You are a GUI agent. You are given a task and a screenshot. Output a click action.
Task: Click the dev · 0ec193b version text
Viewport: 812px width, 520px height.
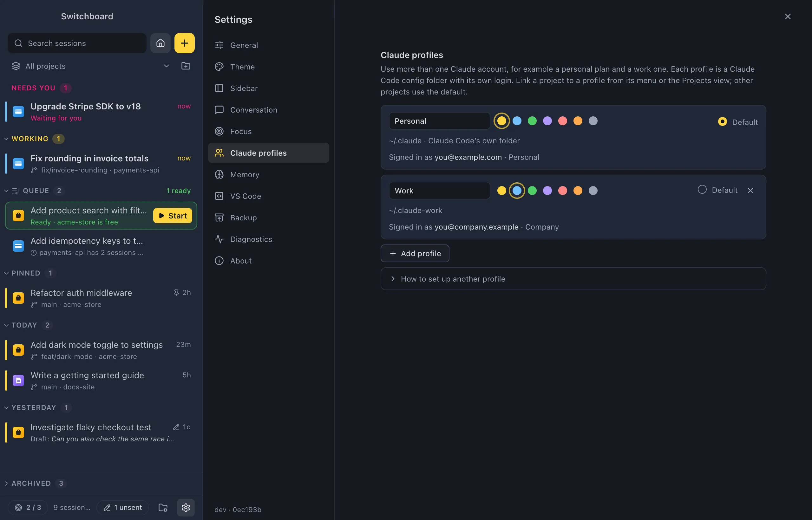coord(238,510)
